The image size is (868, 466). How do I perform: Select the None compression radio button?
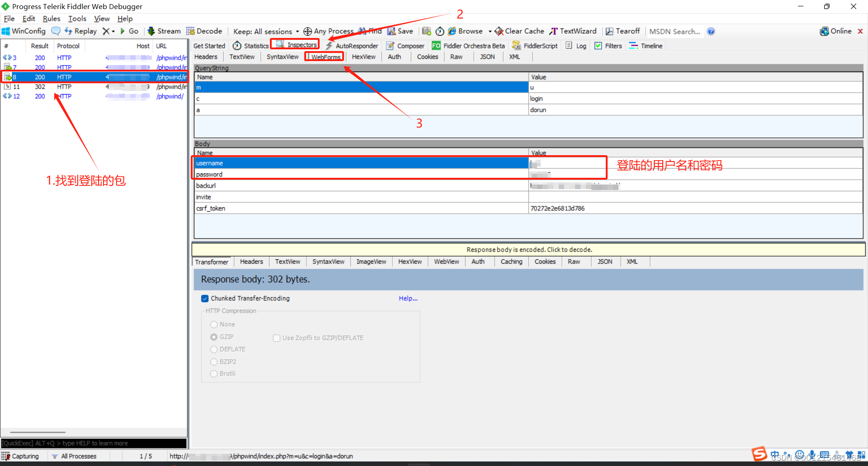[x=214, y=324]
